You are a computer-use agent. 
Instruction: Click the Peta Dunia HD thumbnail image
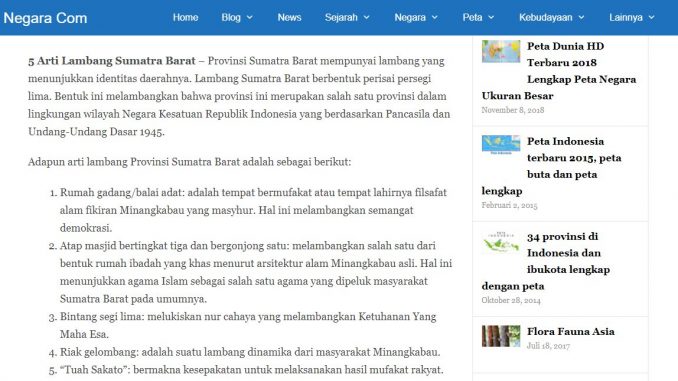pyautogui.click(x=501, y=51)
